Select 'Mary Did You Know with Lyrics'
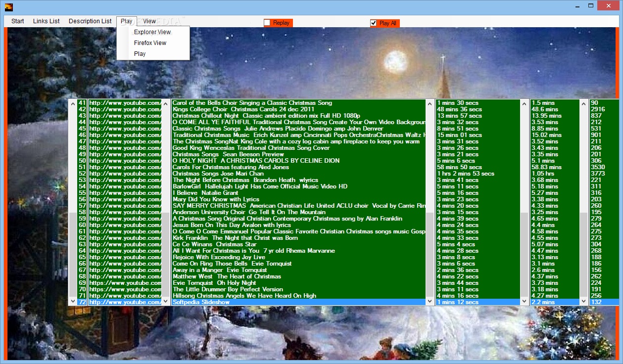Image resolution: width=623 pixels, height=364 pixels. click(298, 199)
